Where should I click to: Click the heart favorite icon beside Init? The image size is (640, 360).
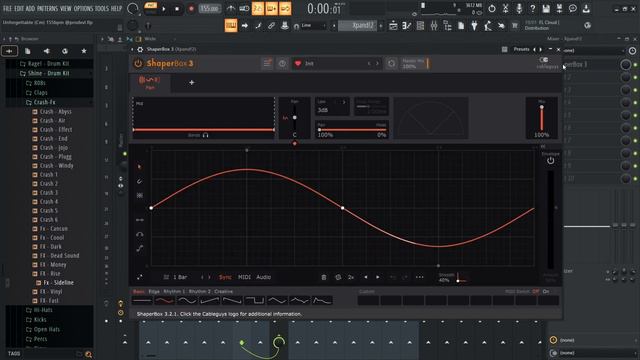pos(298,63)
